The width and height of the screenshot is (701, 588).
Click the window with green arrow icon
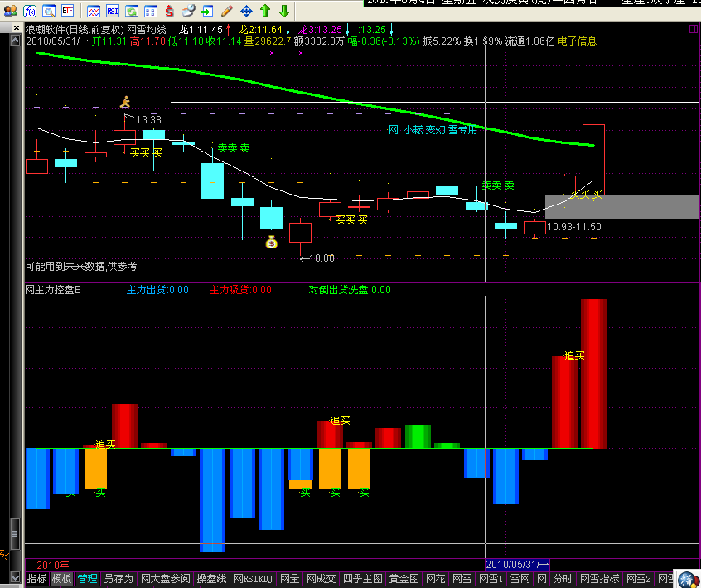(207, 11)
